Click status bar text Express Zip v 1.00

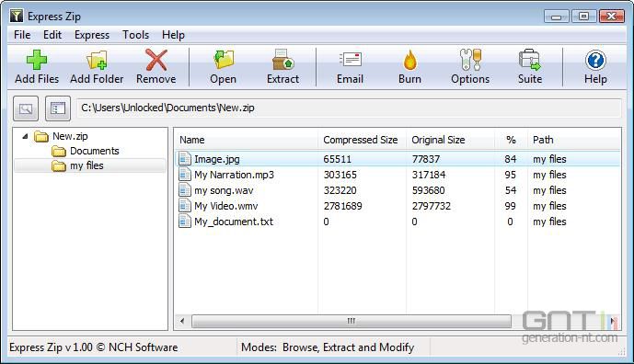(94, 347)
